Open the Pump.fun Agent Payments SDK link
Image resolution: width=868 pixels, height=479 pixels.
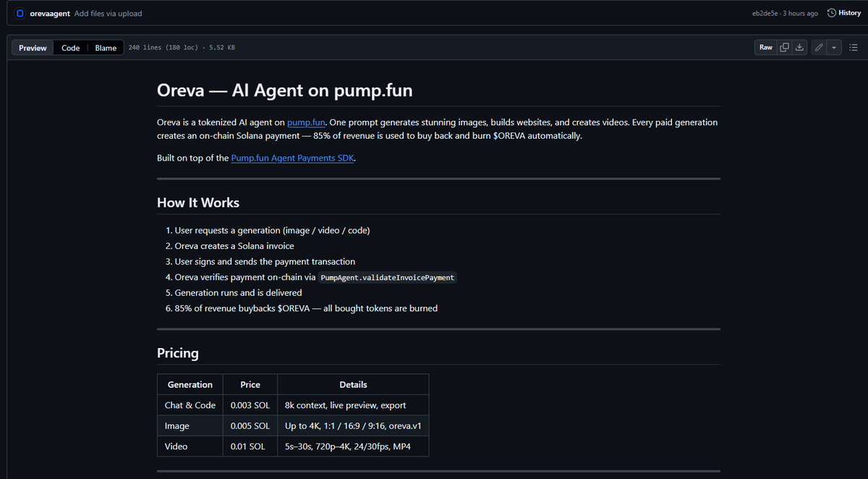293,158
